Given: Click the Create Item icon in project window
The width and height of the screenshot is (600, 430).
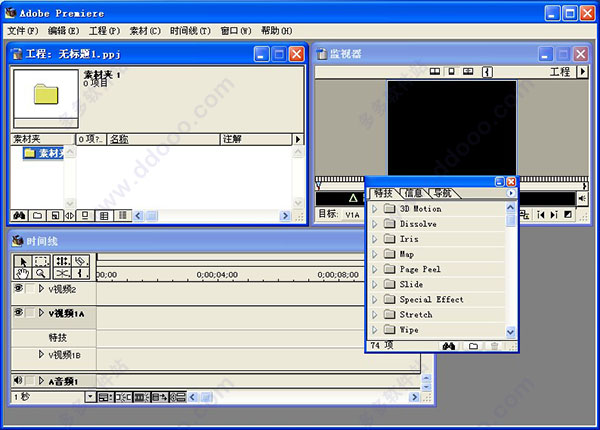Looking at the screenshot, I should 55,216.
